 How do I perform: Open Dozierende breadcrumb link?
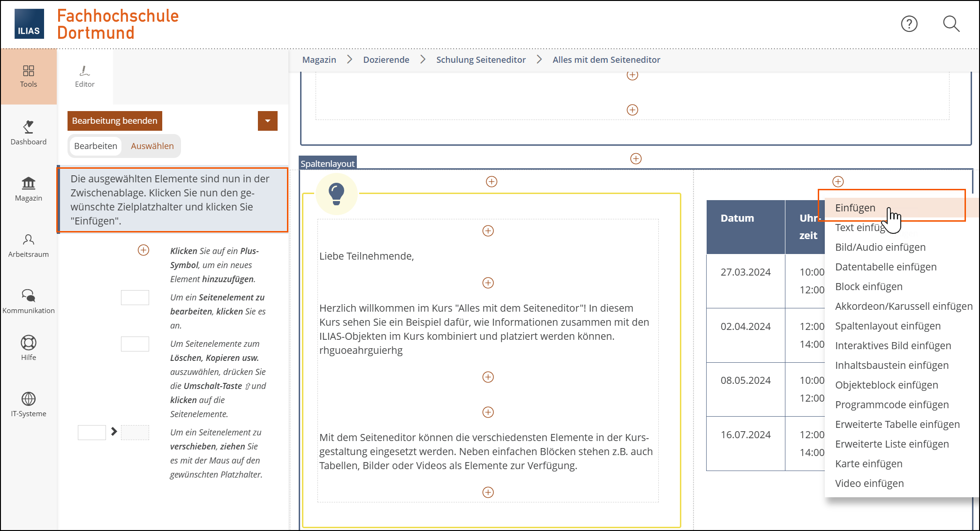point(386,60)
